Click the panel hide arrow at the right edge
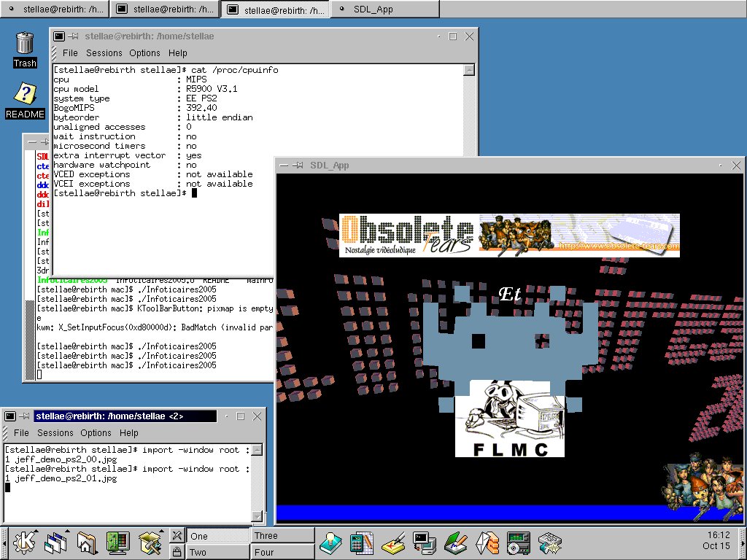Screen dimensions: 747x560 point(743,542)
